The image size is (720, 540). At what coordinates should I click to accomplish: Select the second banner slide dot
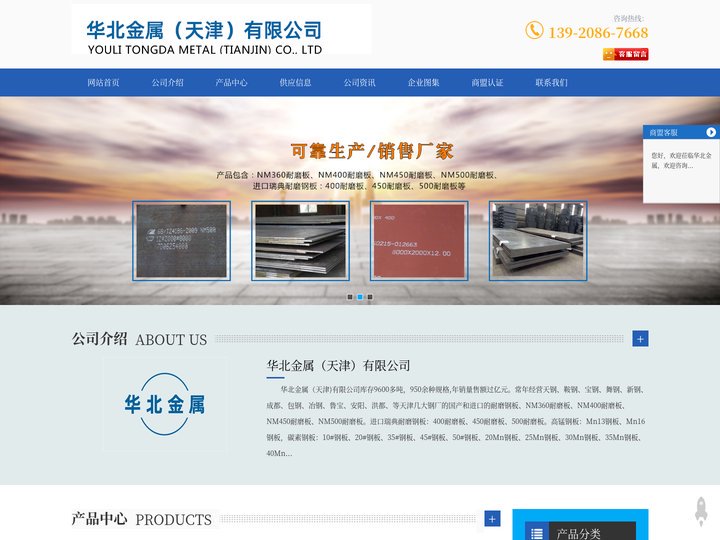[x=360, y=297]
